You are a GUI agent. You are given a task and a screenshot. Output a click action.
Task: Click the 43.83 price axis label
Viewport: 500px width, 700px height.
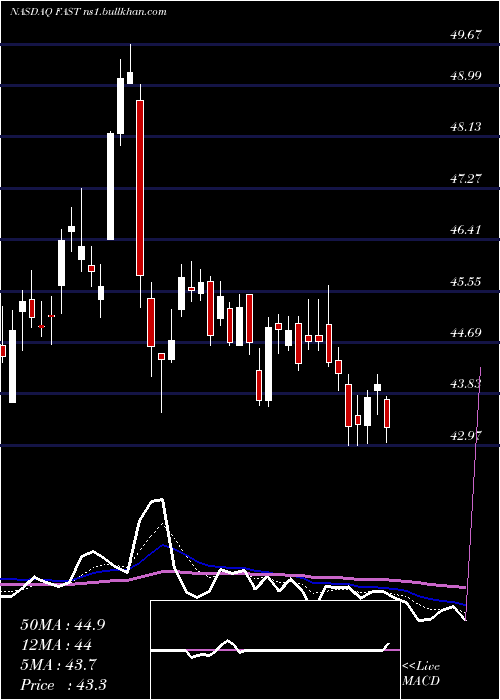click(x=467, y=384)
